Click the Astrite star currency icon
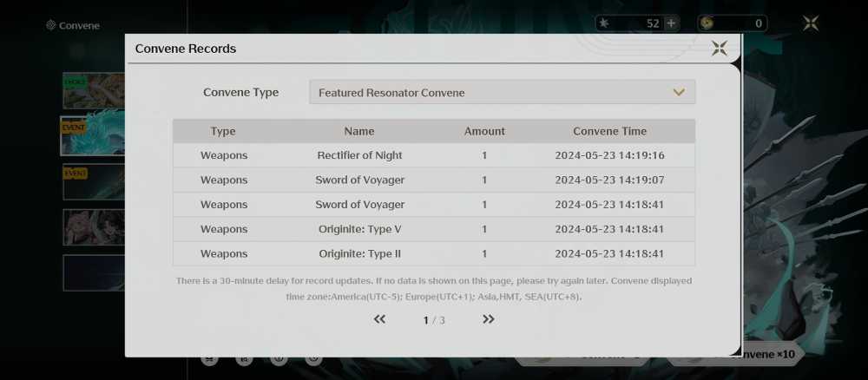 point(604,23)
